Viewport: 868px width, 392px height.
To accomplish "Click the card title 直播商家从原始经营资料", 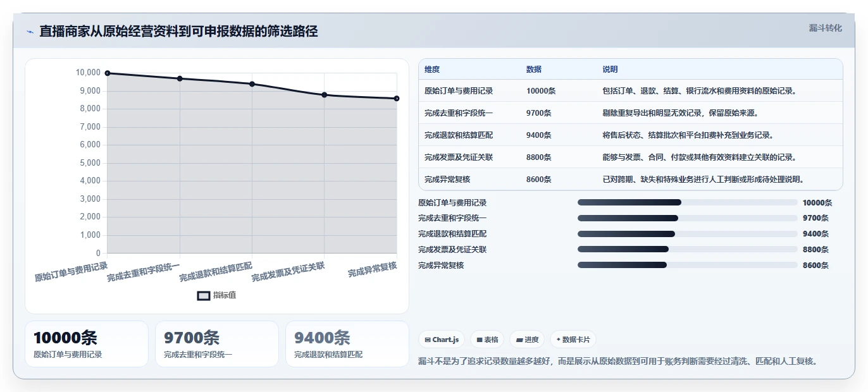I will pos(178,32).
